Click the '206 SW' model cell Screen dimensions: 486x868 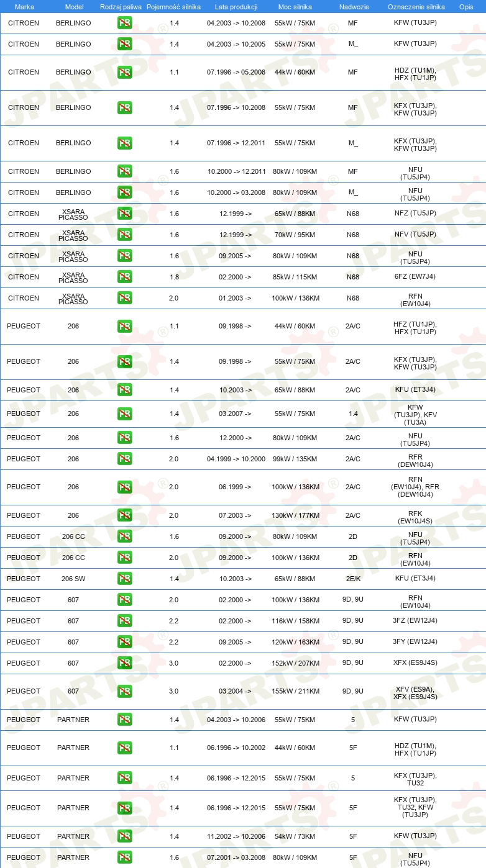(73, 579)
